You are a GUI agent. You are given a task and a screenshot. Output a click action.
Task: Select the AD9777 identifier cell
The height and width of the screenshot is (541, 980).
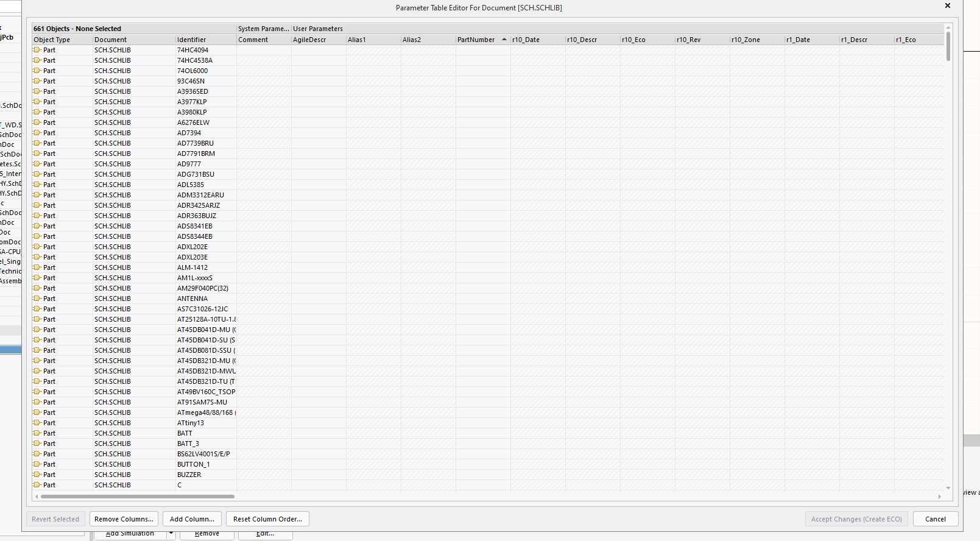[x=206, y=164]
